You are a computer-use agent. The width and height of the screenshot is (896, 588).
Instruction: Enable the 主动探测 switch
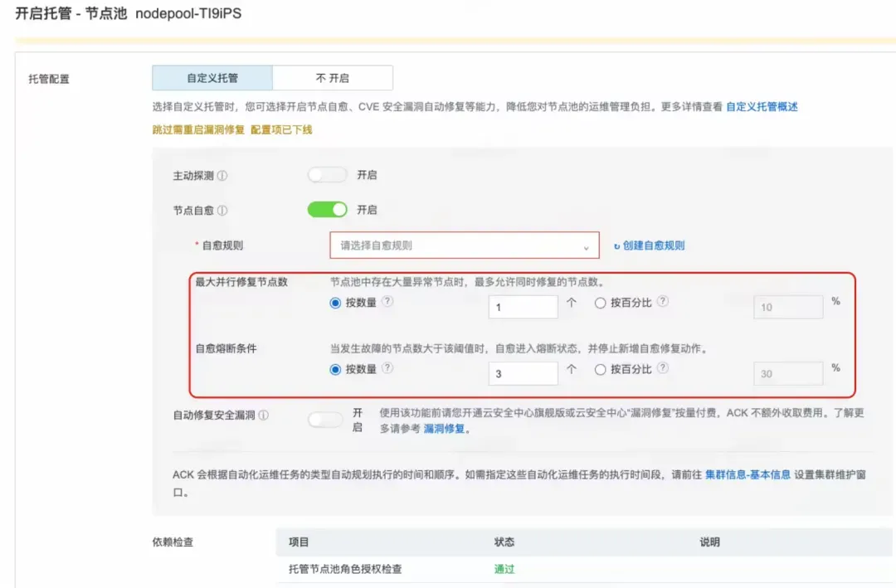(327, 175)
